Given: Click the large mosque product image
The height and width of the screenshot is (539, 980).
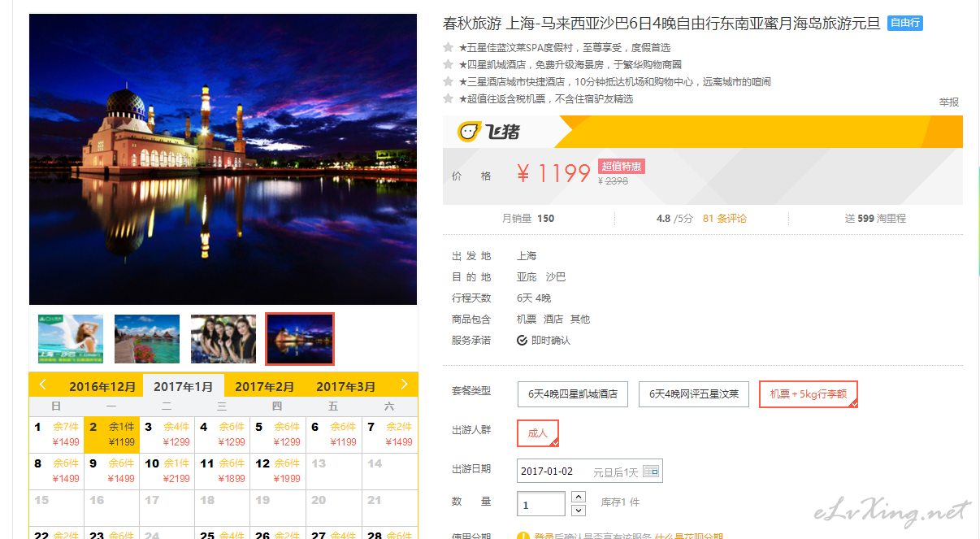Looking at the screenshot, I should pyautogui.click(x=223, y=159).
